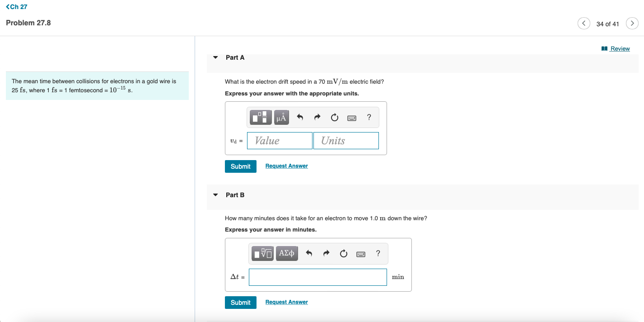
Task: Open help for Part A answer box
Action: pyautogui.click(x=369, y=118)
